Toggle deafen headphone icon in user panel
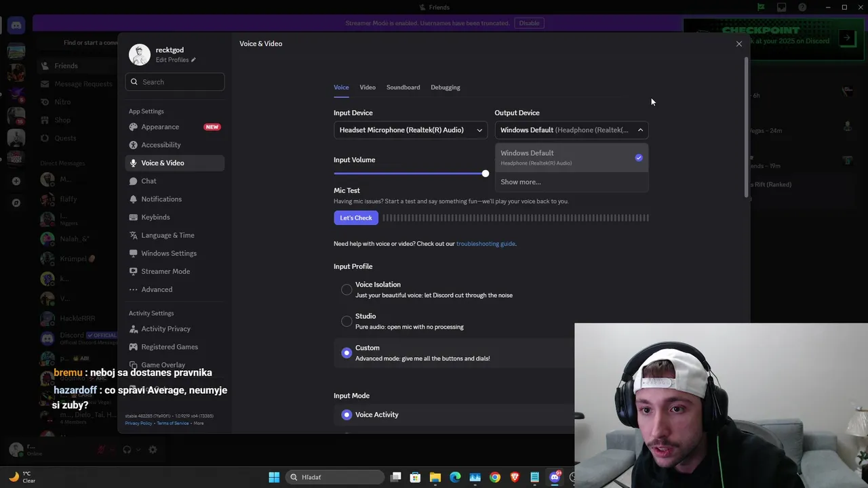868x488 pixels. [127, 449]
